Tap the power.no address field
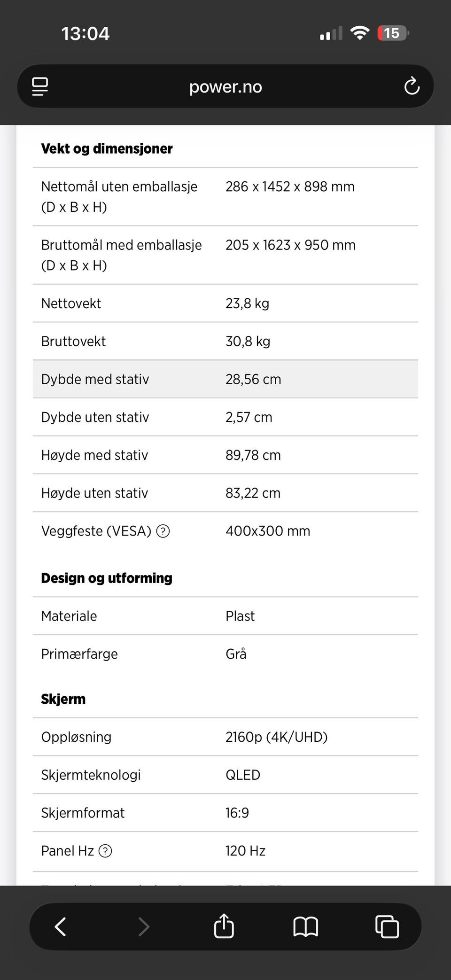The width and height of the screenshot is (451, 980). point(225,86)
